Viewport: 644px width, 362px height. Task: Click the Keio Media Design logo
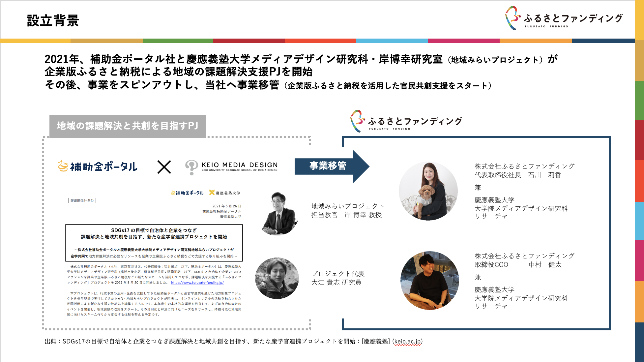pos(231,167)
